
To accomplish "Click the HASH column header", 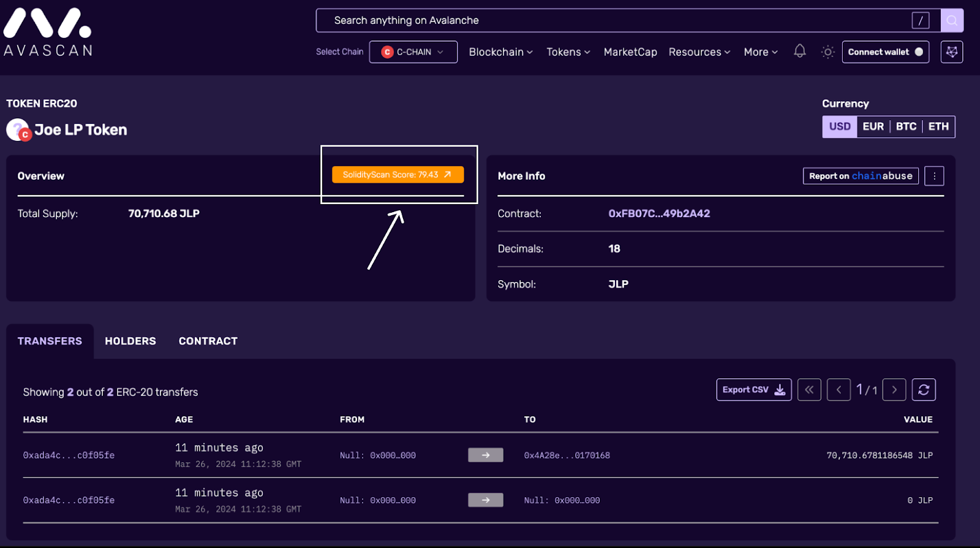I will (x=35, y=419).
